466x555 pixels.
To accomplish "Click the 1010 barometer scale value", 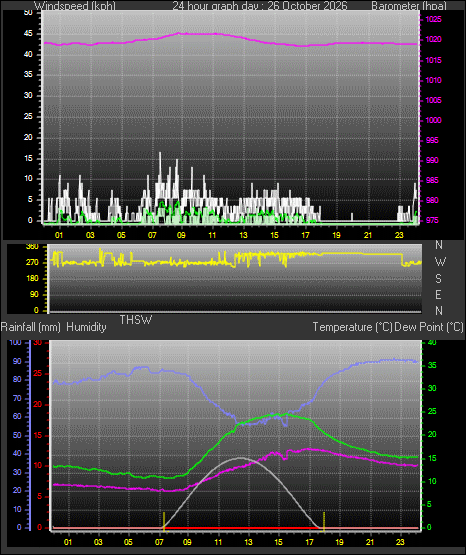I will point(433,80).
